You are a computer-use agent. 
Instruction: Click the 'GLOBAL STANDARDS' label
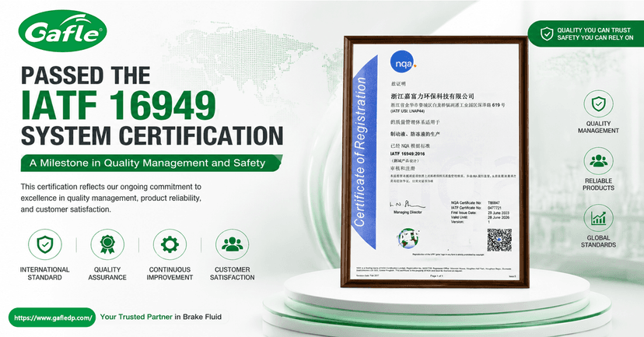598,241
